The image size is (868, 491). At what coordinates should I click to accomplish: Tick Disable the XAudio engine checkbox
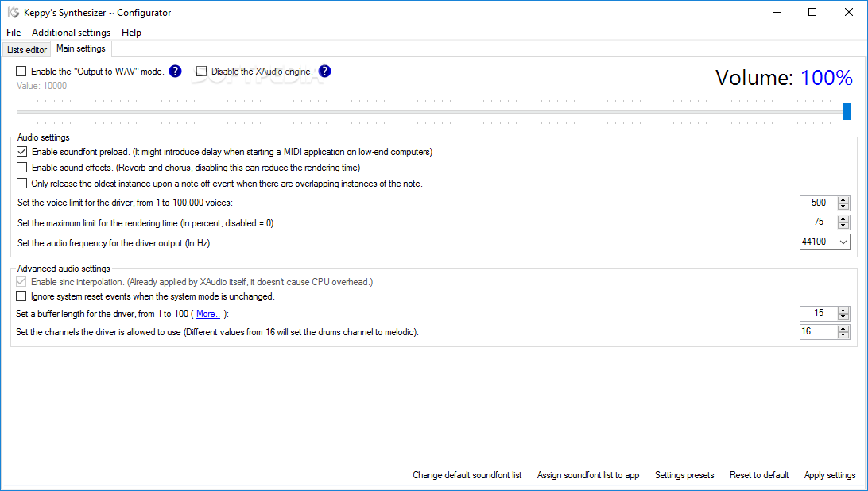pos(202,71)
